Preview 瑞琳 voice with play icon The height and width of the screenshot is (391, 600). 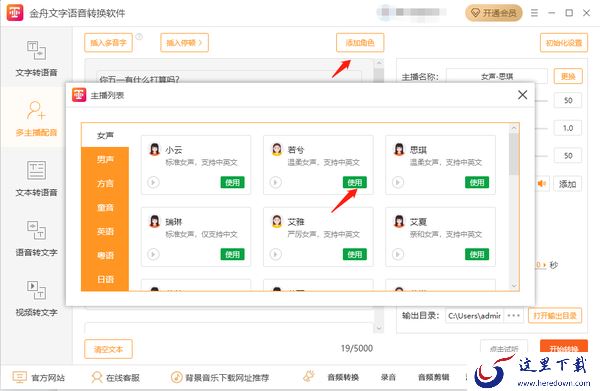(153, 254)
